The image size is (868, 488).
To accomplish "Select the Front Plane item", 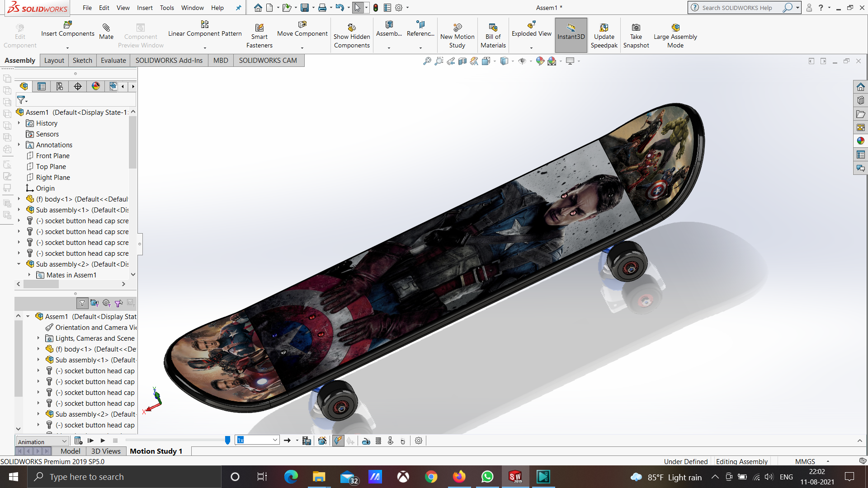I will click(x=48, y=155).
